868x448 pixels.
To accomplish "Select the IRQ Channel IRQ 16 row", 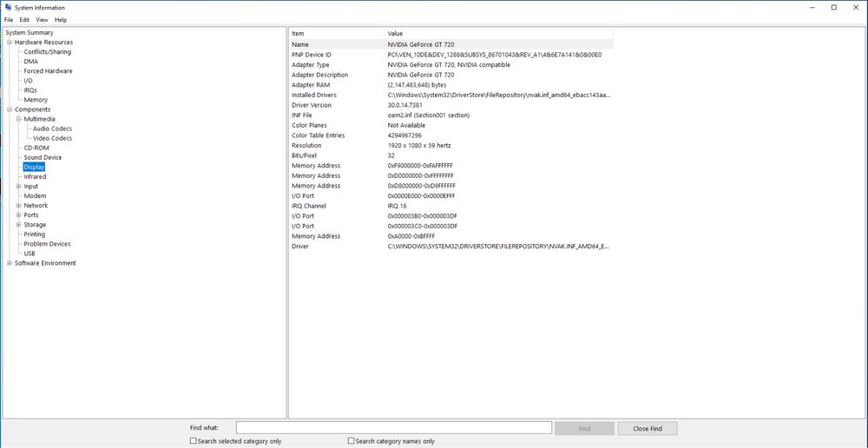I will (x=451, y=206).
